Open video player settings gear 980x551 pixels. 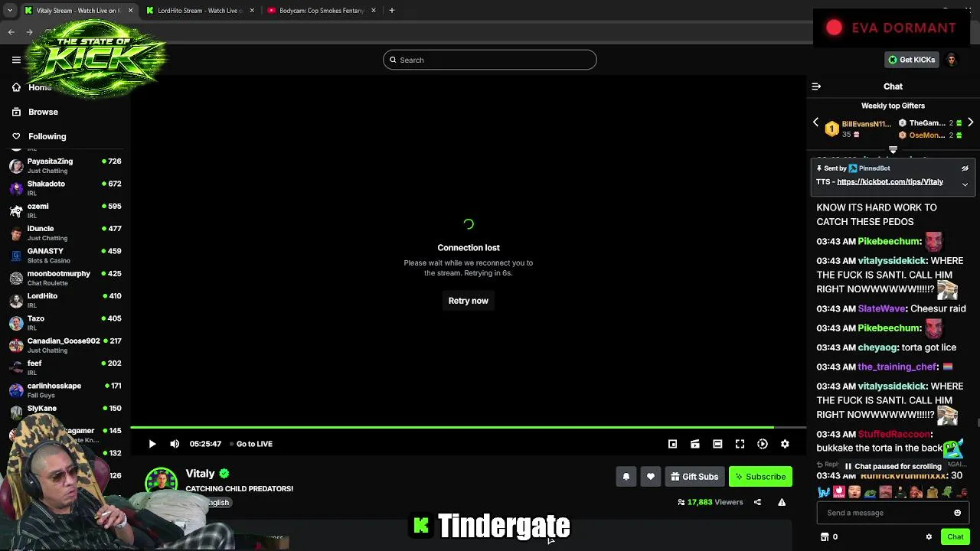click(x=785, y=444)
